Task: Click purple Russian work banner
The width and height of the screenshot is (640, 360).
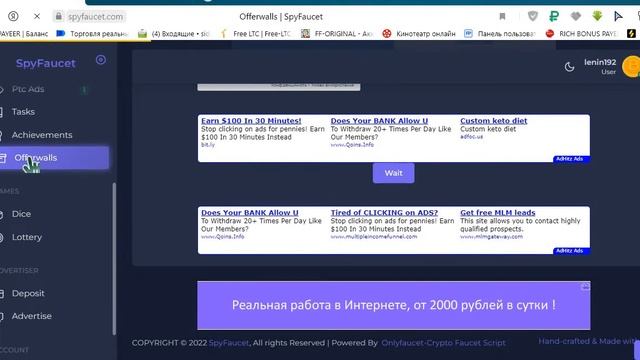Action: [393, 305]
